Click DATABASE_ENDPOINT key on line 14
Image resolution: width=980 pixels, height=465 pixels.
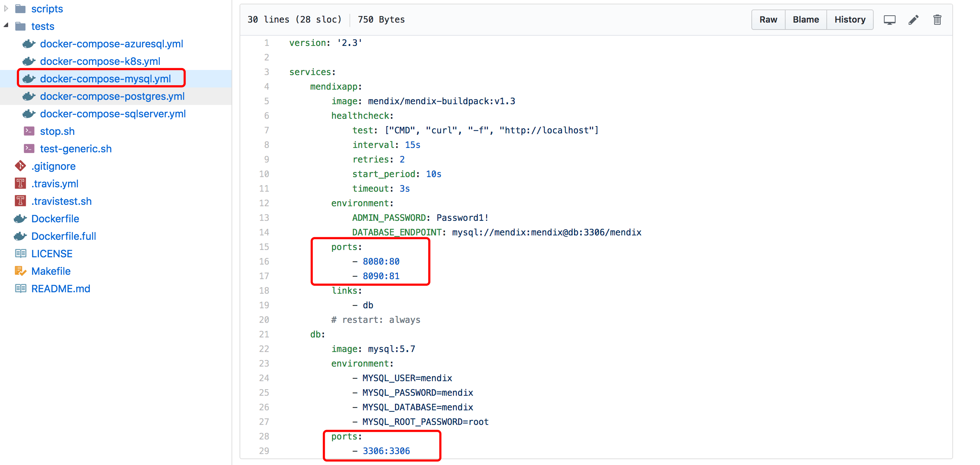tap(396, 233)
